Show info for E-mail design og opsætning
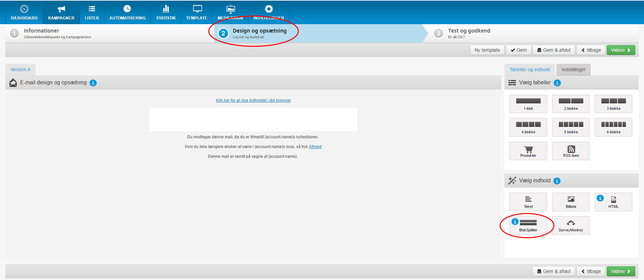Image resolution: width=644 pixels, height=280 pixels. coord(93,83)
